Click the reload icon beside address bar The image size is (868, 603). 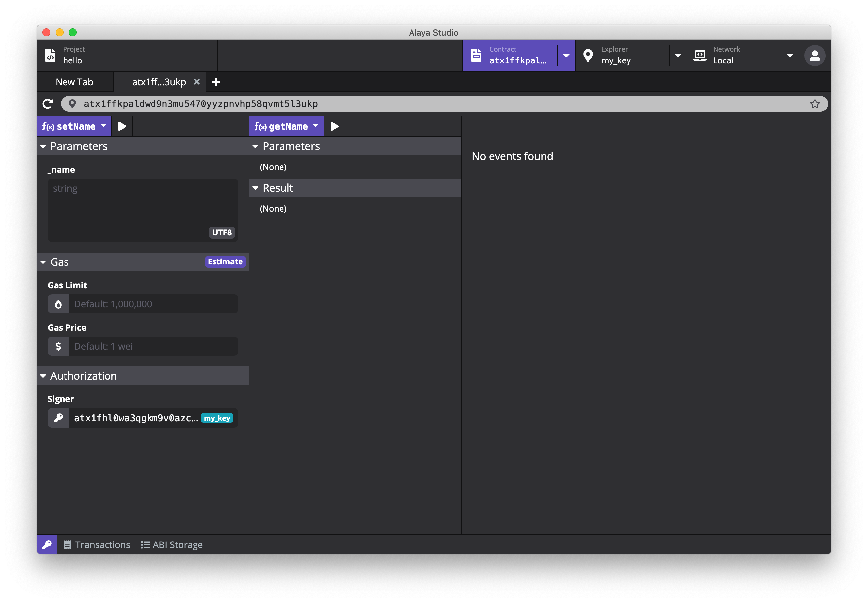point(48,104)
